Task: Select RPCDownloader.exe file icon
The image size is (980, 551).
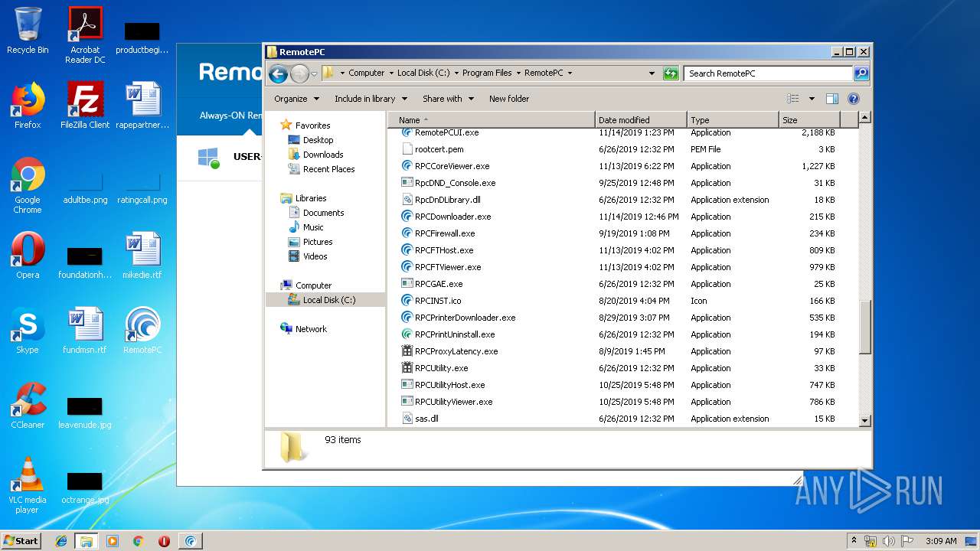Action: click(407, 217)
